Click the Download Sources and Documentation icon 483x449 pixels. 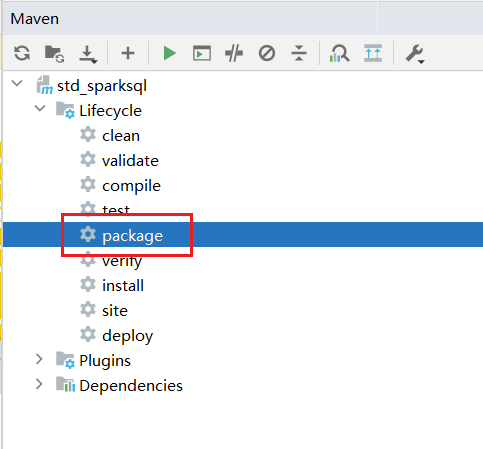click(x=88, y=54)
